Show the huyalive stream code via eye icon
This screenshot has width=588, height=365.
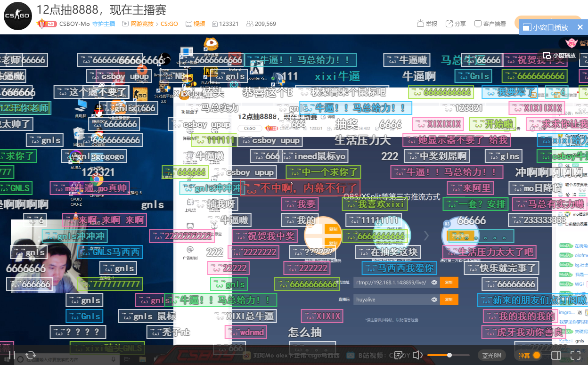coord(434,299)
